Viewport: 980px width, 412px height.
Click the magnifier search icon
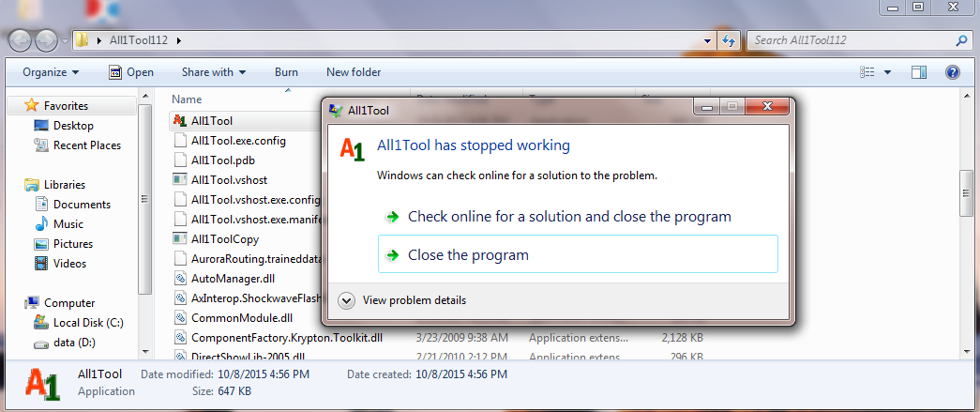coord(961,40)
